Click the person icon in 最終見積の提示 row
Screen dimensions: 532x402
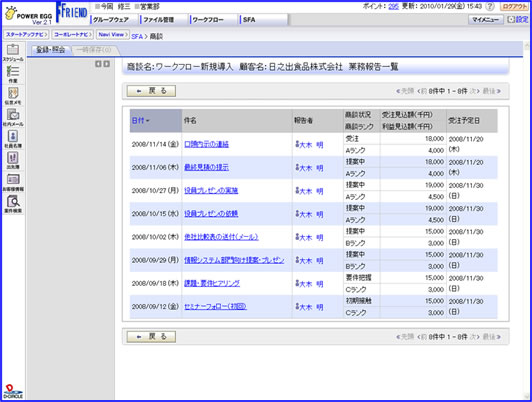pyautogui.click(x=297, y=167)
